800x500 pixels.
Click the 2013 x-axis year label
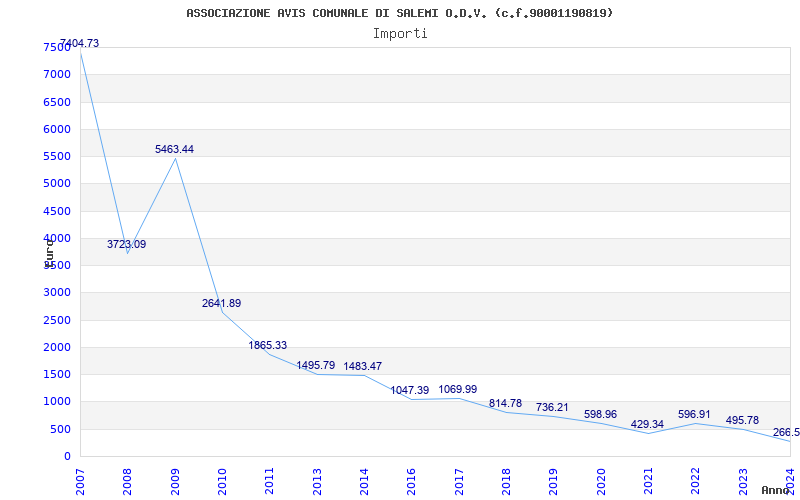click(317, 481)
